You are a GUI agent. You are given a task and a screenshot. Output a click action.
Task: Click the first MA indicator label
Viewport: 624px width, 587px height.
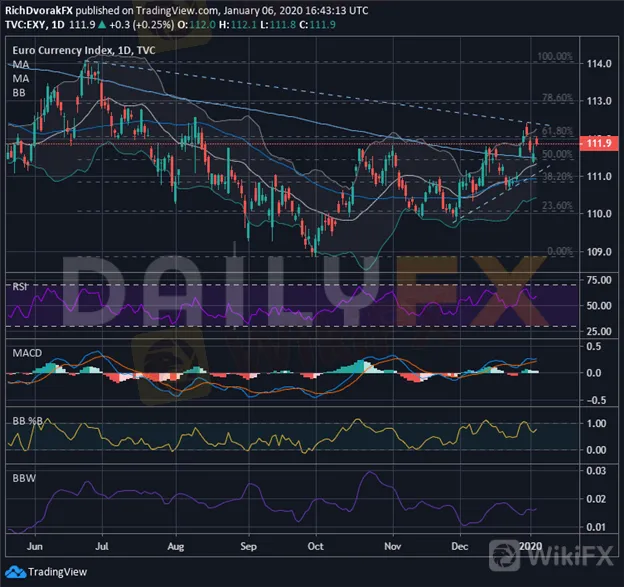21,64
